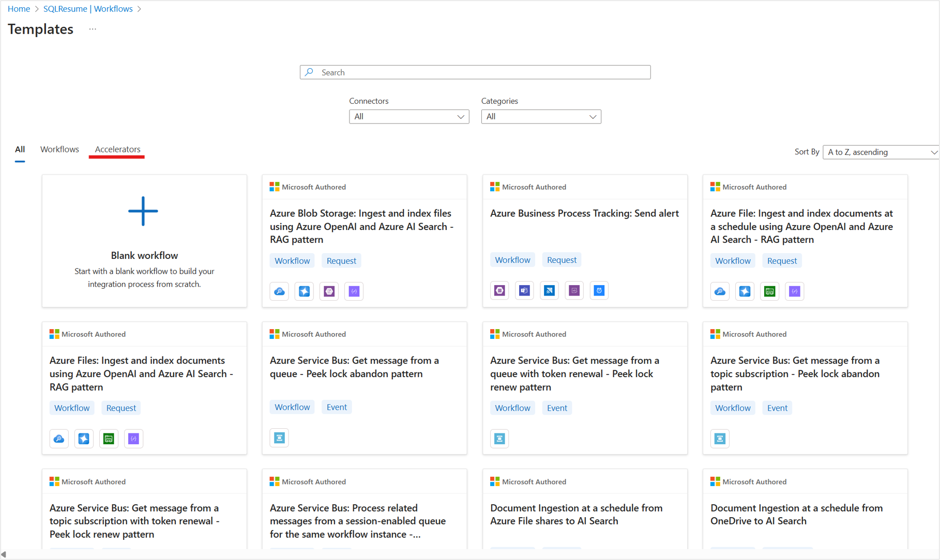This screenshot has width=940, height=560.
Task: Click the blue clock icon in Business Process Tracking card
Action: tap(599, 291)
